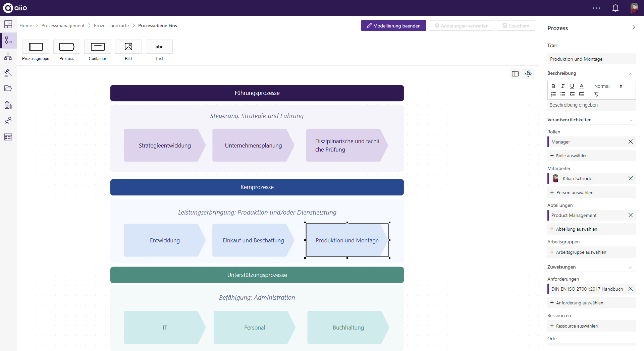Open the three-dot overflow menu

[597, 8]
